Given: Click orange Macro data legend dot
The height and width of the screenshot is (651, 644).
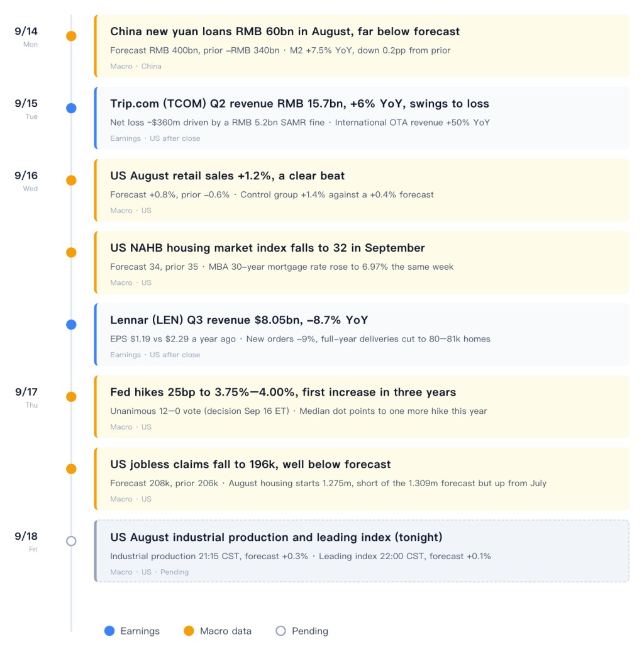Looking at the screenshot, I should click(189, 631).
